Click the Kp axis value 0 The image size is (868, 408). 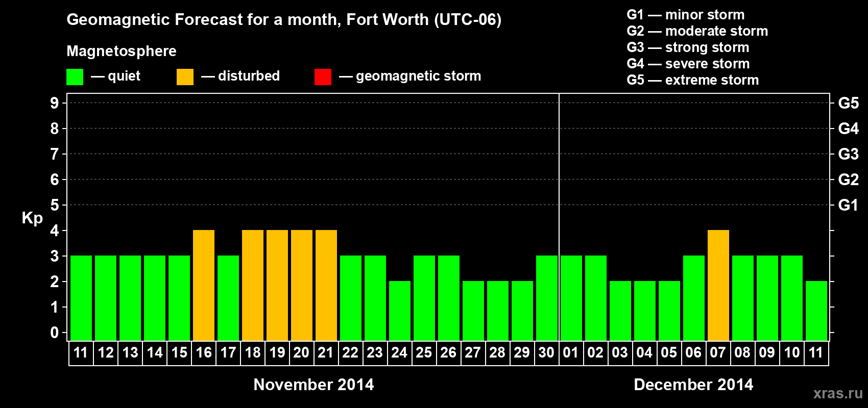pyautogui.click(x=55, y=333)
